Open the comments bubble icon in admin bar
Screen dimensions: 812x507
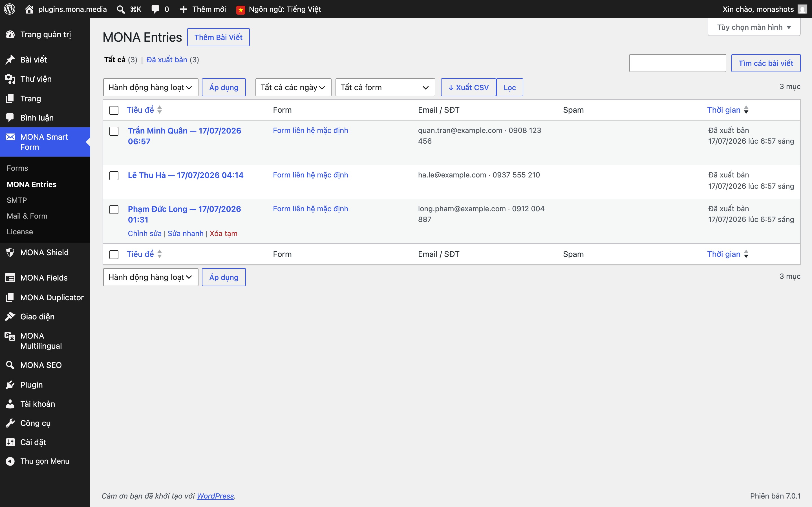155,9
